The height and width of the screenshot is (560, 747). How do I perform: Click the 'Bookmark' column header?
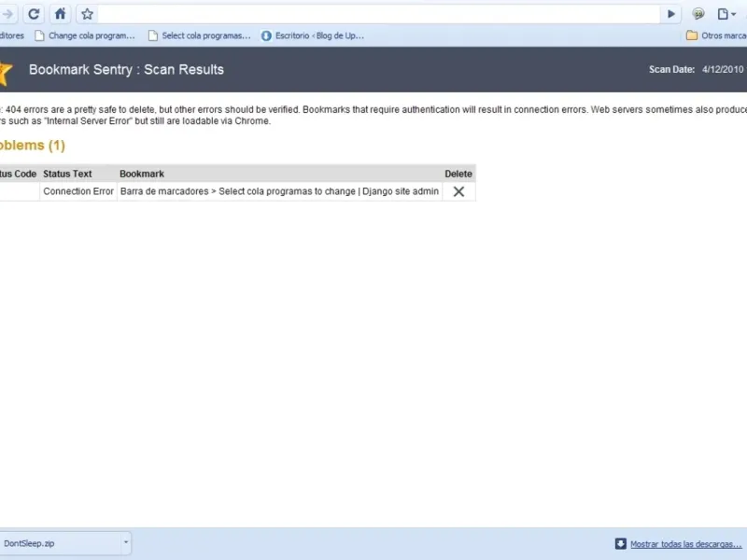coord(142,174)
